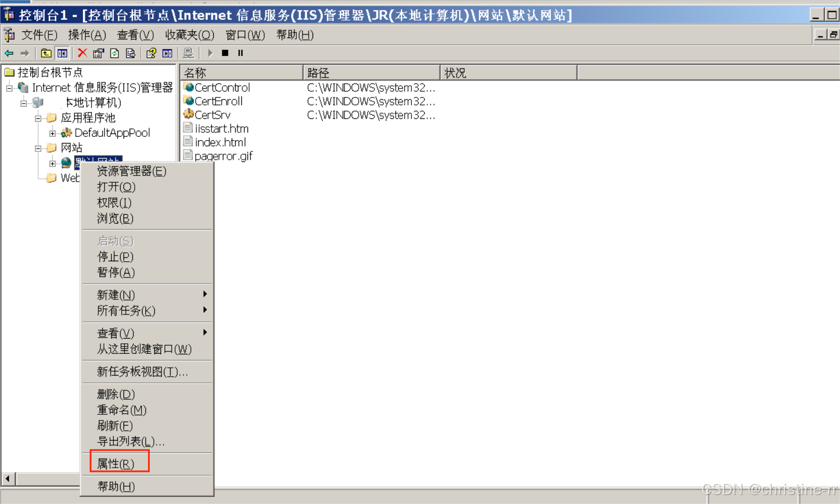Click the red X Delete toolbar icon
Viewport: 840px width, 504px height.
coord(82,53)
